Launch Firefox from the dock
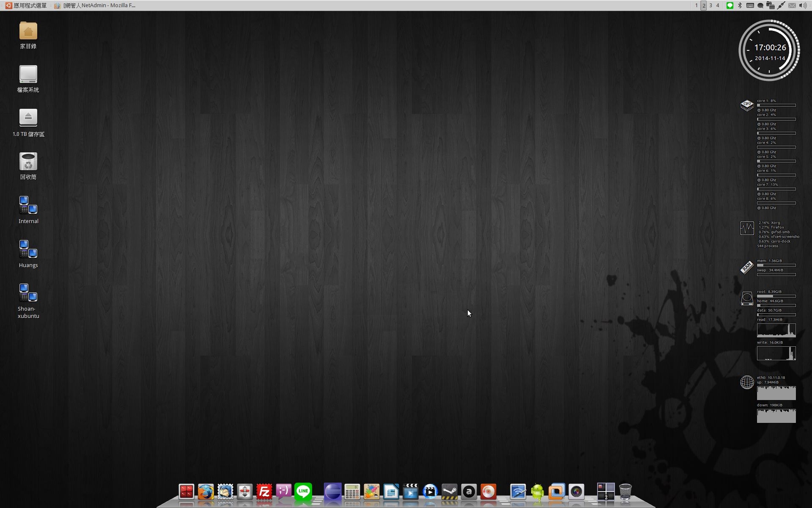 [x=206, y=492]
